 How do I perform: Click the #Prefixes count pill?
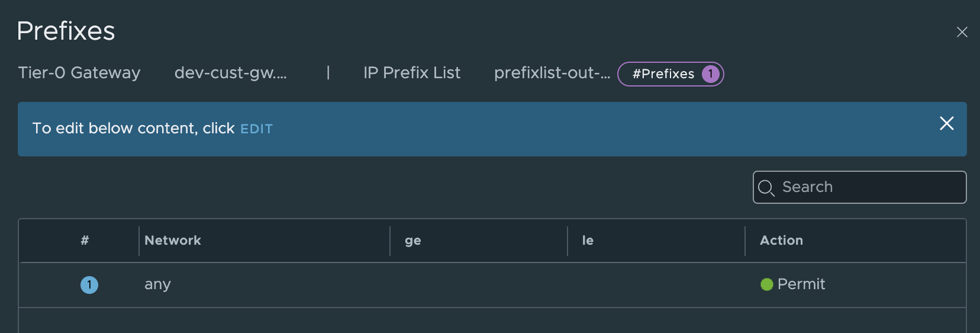click(663, 74)
